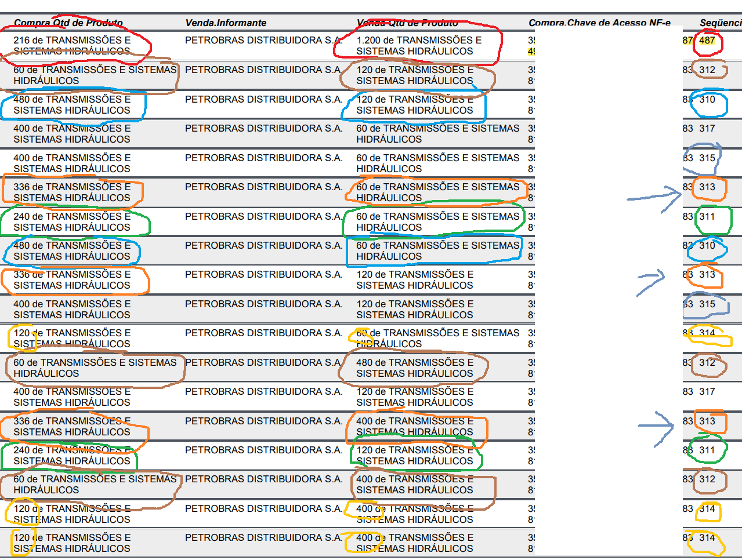Click sequence 317 in the Venda 60 row

707,128
